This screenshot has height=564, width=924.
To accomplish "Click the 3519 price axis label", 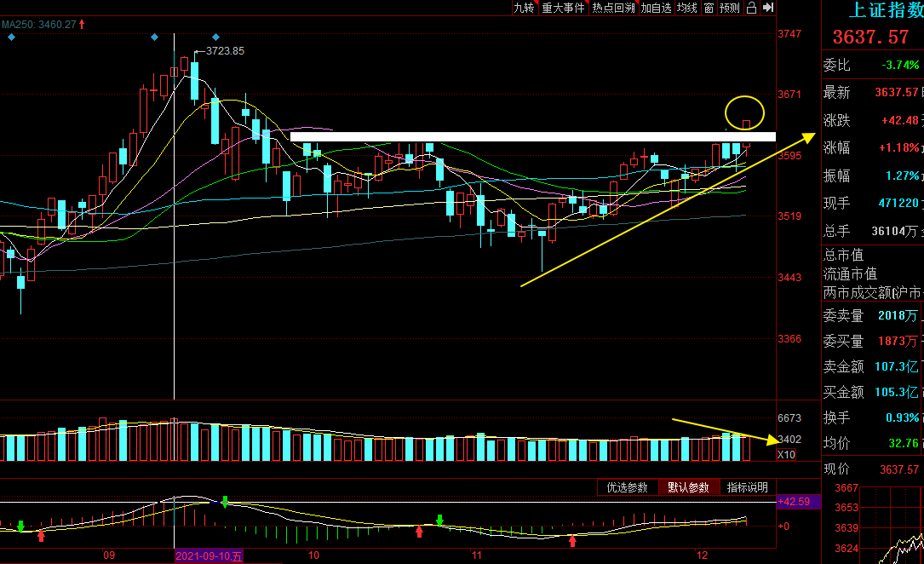I will click(789, 216).
